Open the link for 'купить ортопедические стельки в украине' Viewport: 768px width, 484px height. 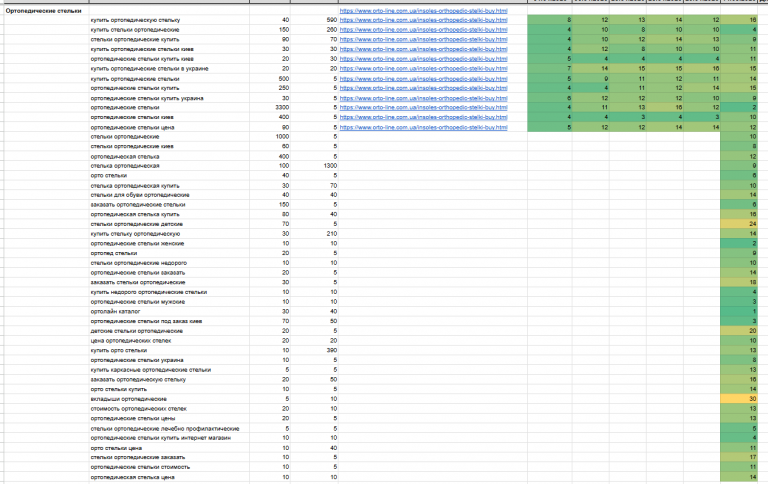click(x=423, y=69)
